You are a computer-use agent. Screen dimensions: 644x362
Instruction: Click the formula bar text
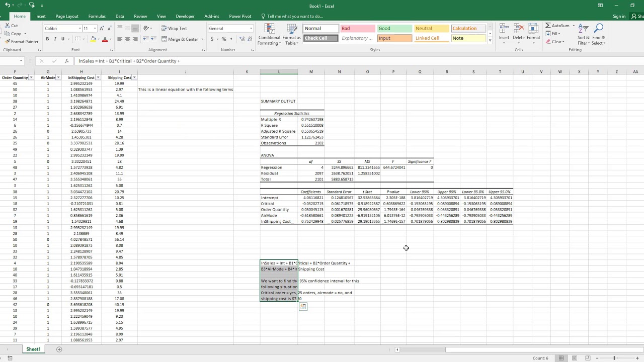[x=129, y=61]
